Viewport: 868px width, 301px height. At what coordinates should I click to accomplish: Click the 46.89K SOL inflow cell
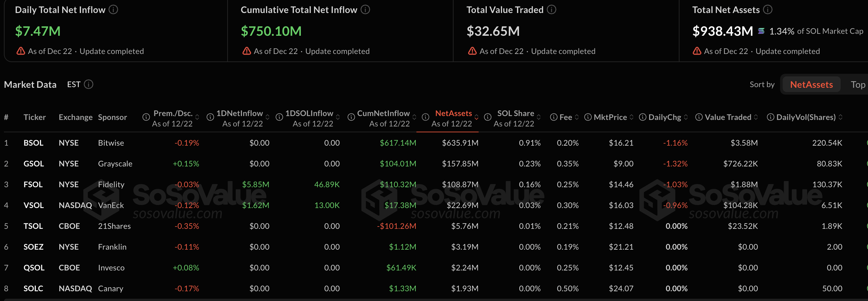point(327,185)
